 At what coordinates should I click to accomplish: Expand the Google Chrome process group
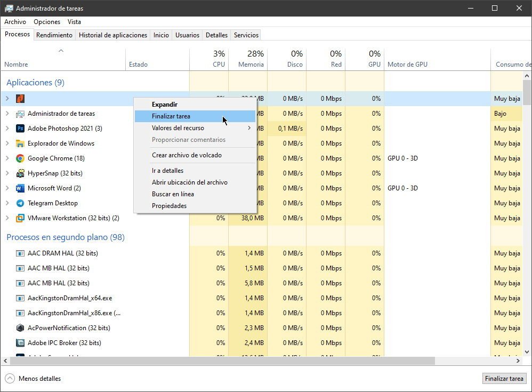point(7,158)
